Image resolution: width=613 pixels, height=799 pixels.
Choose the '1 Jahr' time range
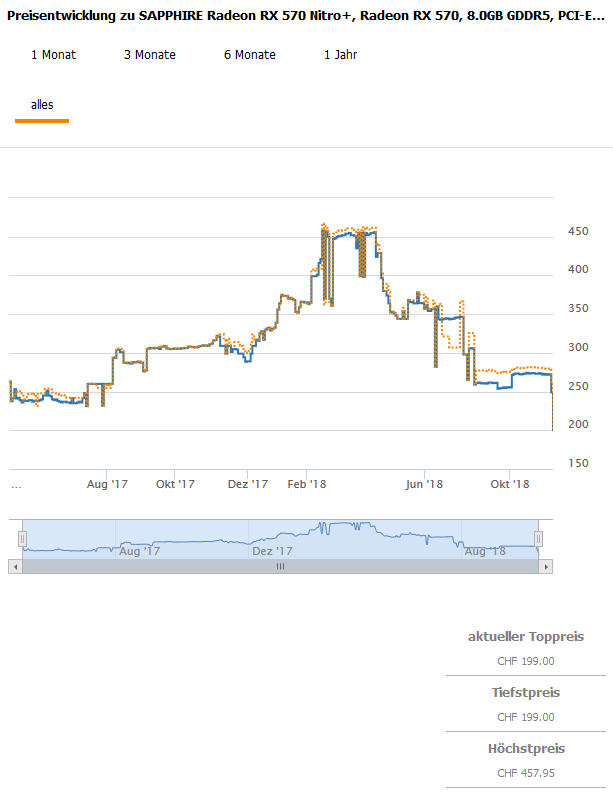[340, 55]
